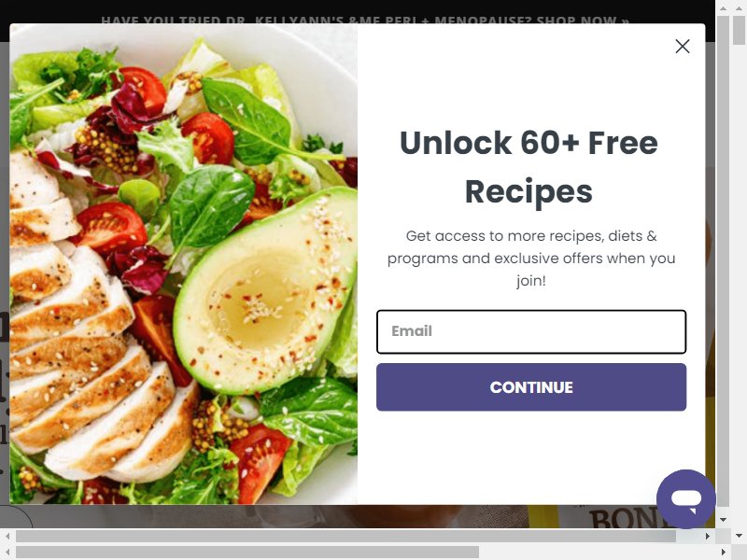Click the lower horizontal scrollbar right arrow
Viewport: 747px width, 560px height.
(x=723, y=553)
